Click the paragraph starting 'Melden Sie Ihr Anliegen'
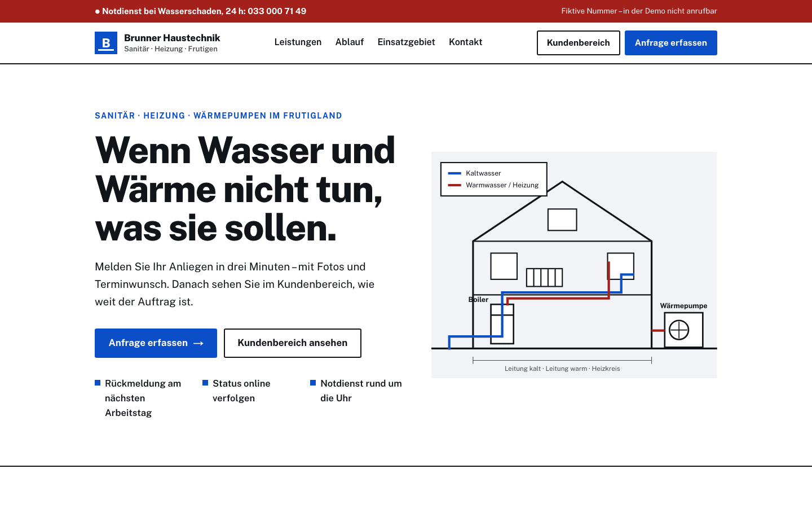Image resolution: width=812 pixels, height=508 pixels. (235, 284)
